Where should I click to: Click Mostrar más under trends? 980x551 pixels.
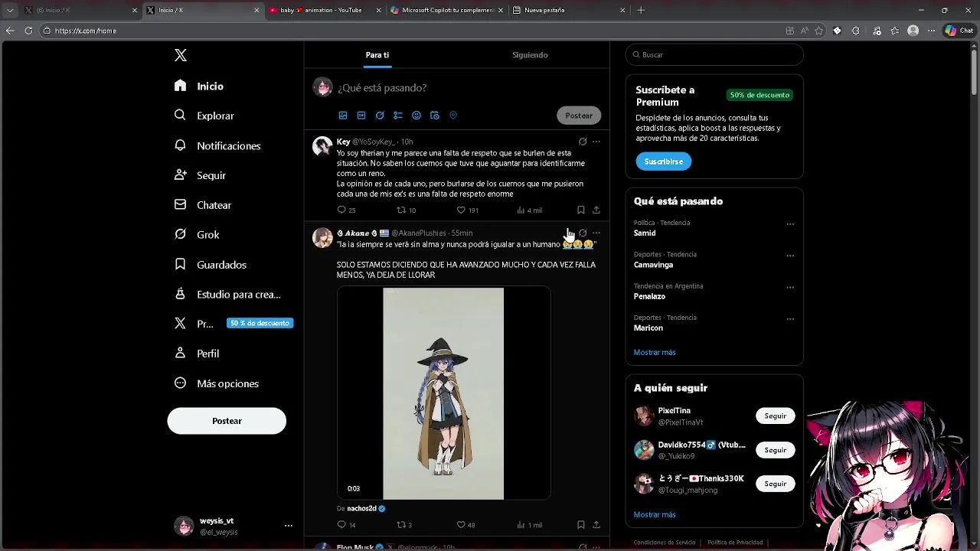655,353
